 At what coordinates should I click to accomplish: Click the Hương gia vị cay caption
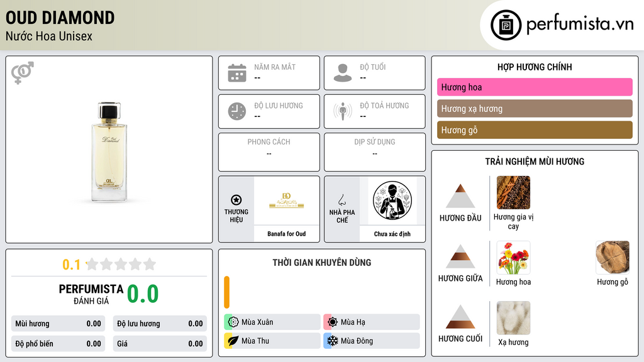[x=513, y=222]
